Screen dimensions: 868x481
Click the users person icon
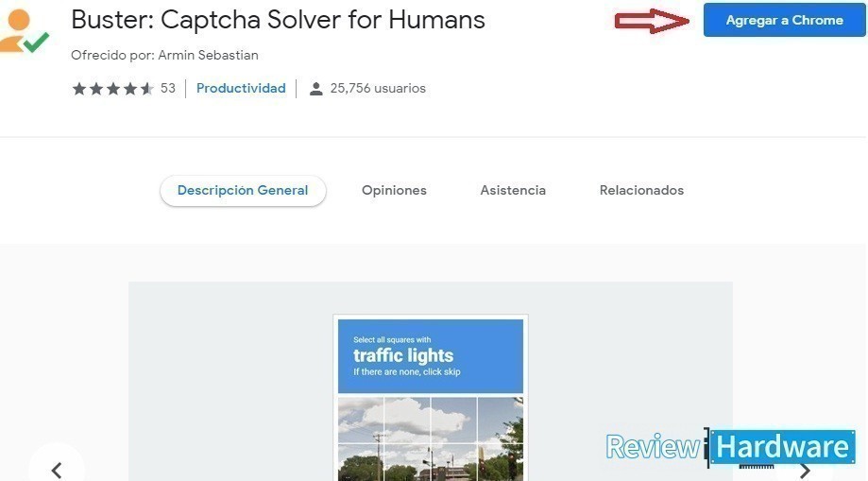(316, 89)
